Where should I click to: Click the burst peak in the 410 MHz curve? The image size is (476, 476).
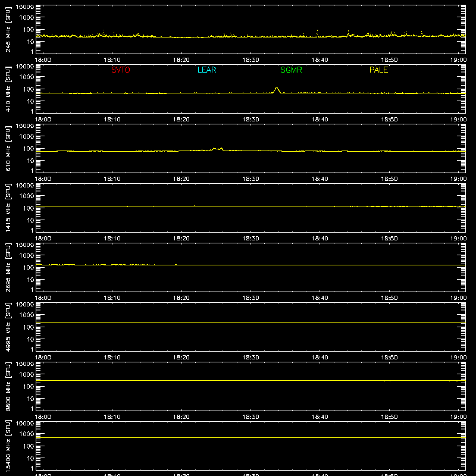(277, 89)
